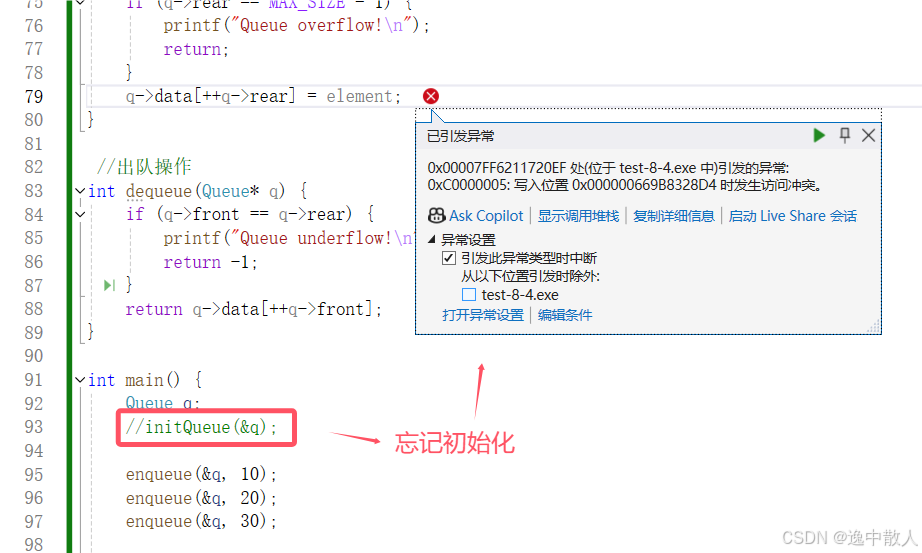Click 编辑条件 link
This screenshot has width=922, height=553.
tap(564, 315)
